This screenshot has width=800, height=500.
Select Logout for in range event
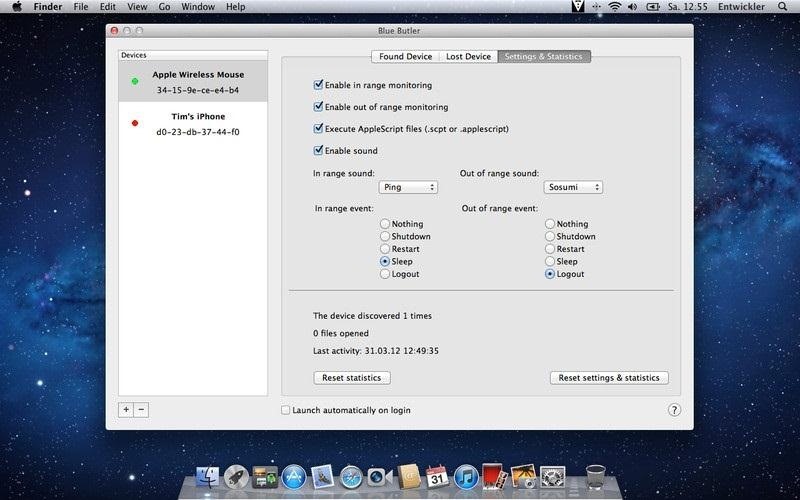[x=385, y=274]
